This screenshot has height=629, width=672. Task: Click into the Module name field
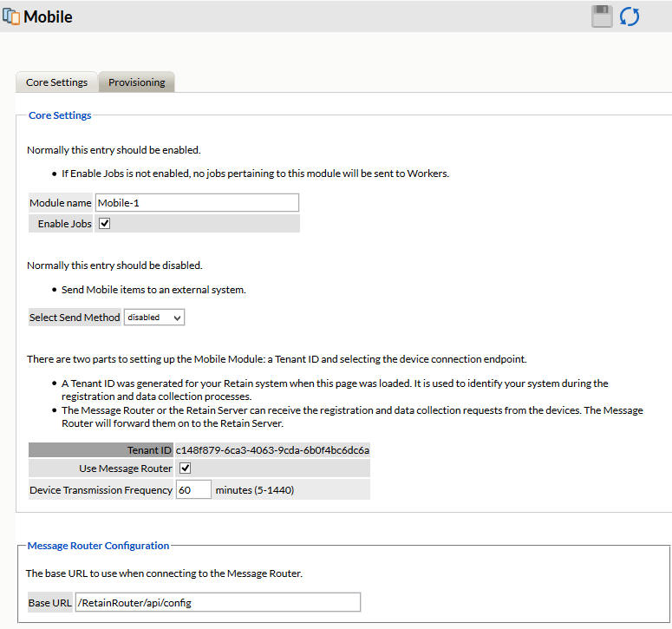(x=197, y=203)
